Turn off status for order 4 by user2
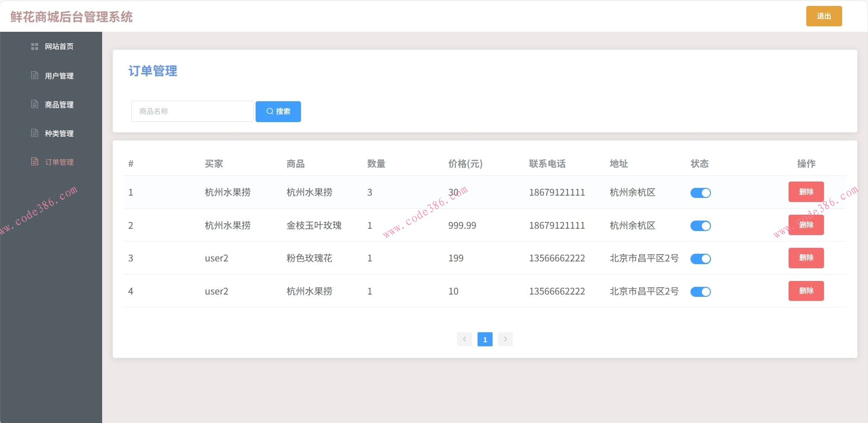This screenshot has height=423, width=868. coord(700,292)
